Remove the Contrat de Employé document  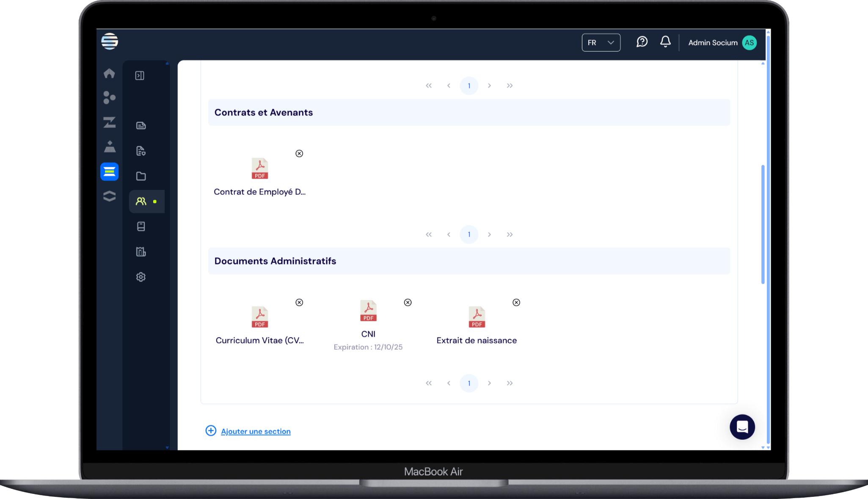click(299, 154)
